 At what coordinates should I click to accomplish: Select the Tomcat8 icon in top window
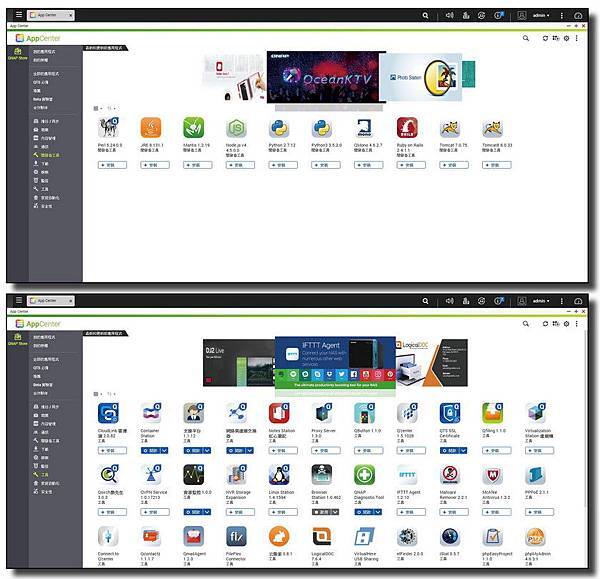tap(492, 128)
